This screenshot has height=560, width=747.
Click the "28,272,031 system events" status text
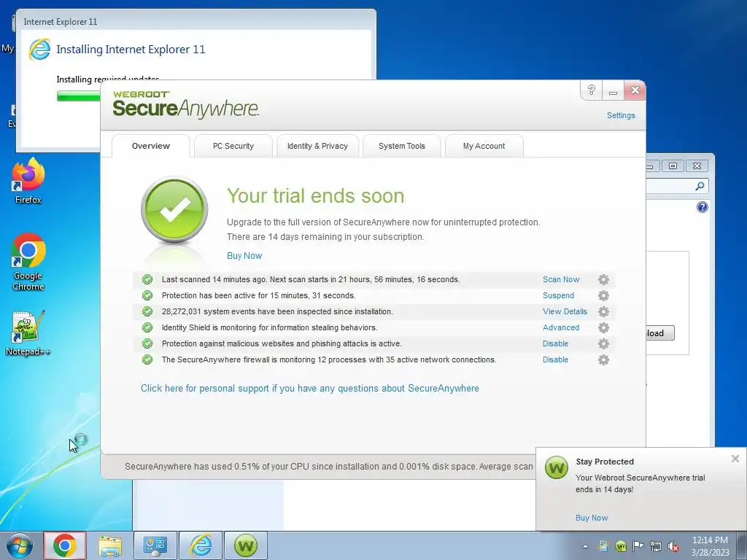tap(277, 311)
